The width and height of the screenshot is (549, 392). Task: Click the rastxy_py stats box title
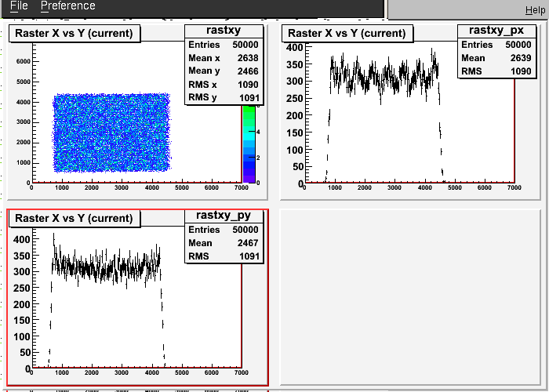pos(224,215)
